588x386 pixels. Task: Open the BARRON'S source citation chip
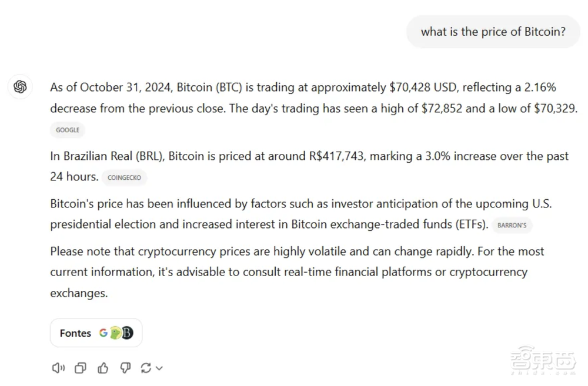coord(512,225)
